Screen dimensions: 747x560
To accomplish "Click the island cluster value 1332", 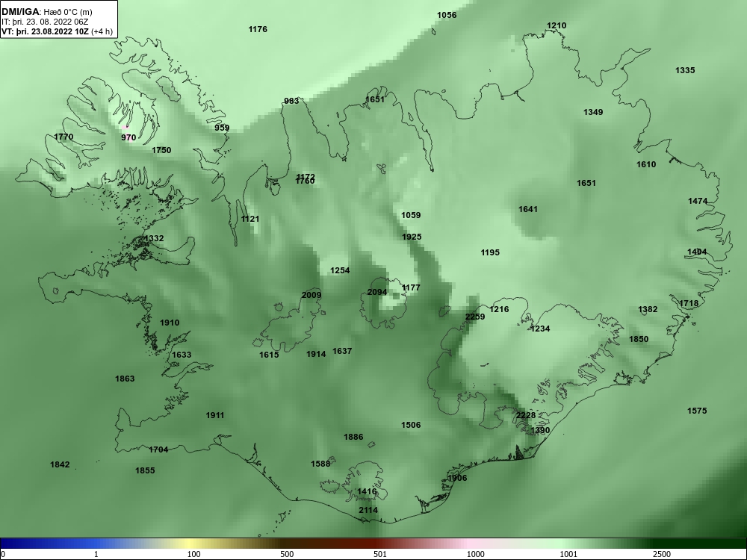I will click(x=154, y=239).
